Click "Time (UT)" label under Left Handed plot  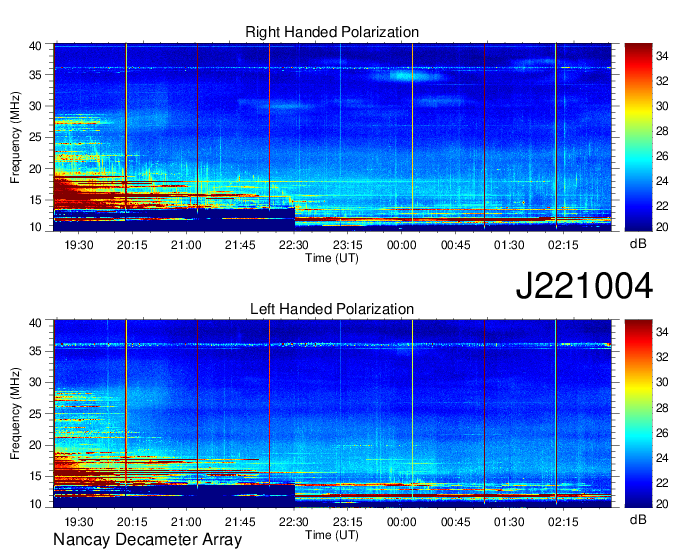point(332,535)
